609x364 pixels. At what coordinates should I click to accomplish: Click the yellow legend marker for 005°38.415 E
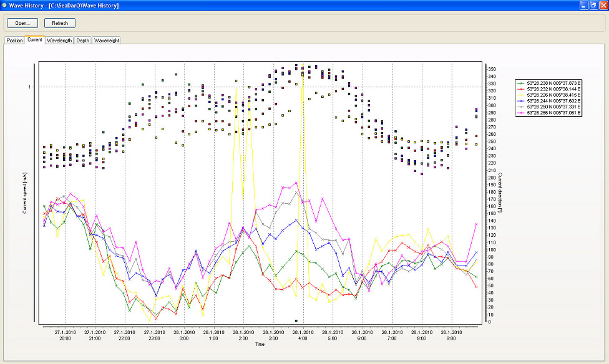coord(522,95)
